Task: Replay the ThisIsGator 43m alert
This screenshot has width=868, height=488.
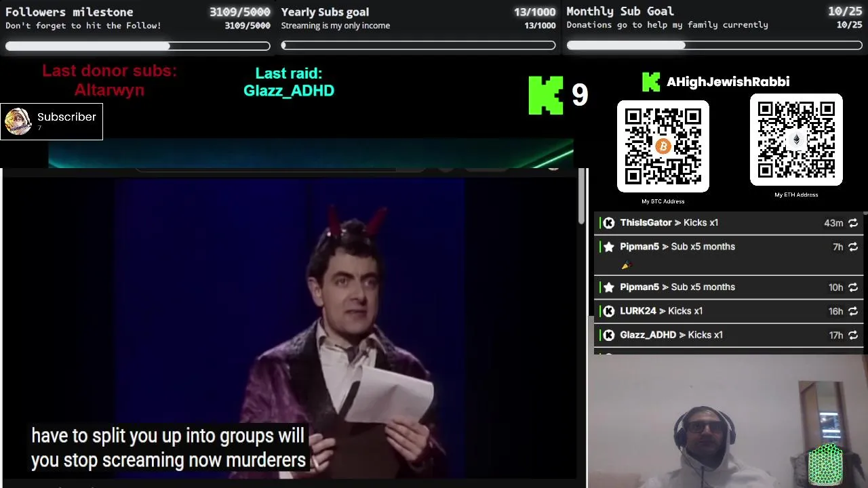Action: [853, 223]
